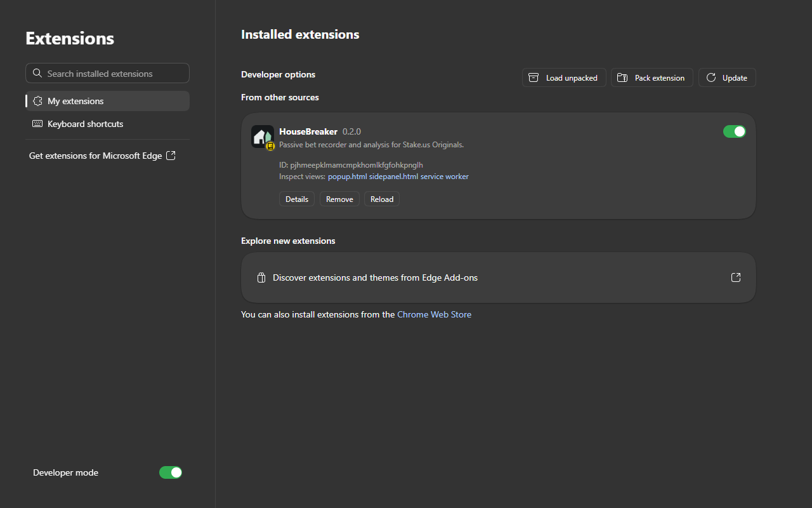Image resolution: width=812 pixels, height=508 pixels.
Task: Click the open-in-new-tab icon for Edge Add-ons
Action: (x=736, y=277)
